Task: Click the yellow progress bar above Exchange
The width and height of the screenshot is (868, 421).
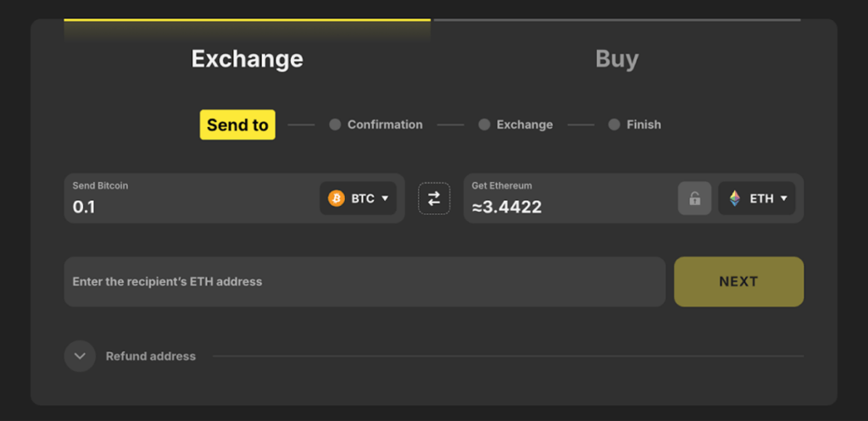Action: coord(247,20)
